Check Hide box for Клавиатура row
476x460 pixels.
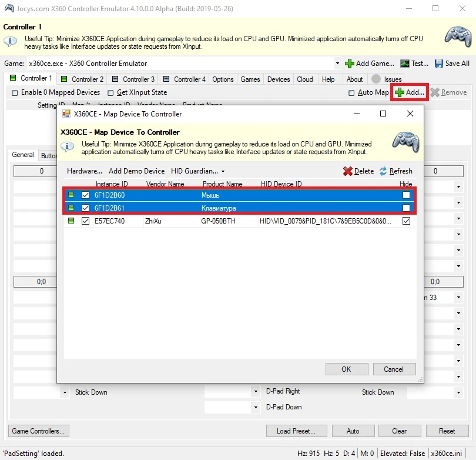(x=406, y=208)
